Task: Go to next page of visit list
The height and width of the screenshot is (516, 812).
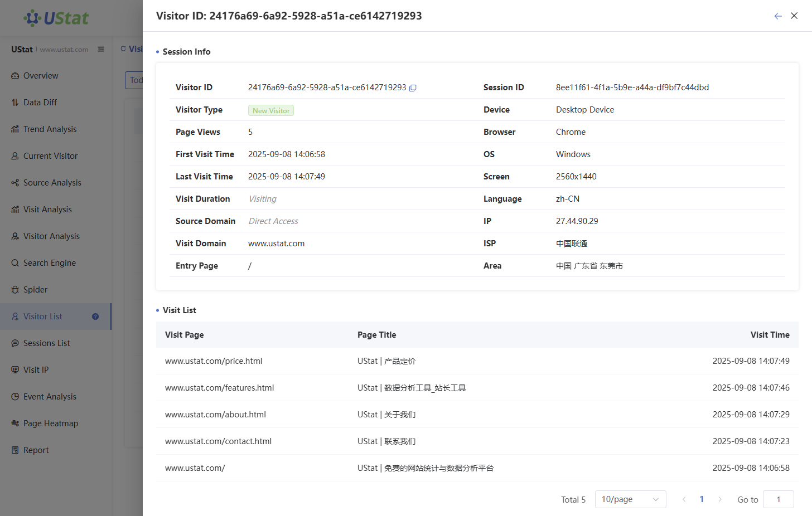Action: 720,499
